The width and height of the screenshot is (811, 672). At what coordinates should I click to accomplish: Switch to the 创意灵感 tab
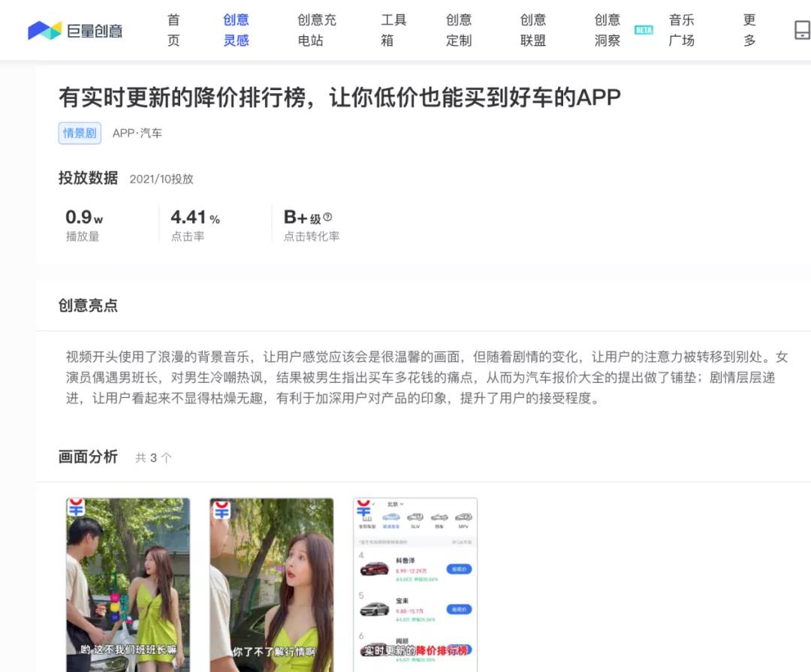[x=236, y=30]
